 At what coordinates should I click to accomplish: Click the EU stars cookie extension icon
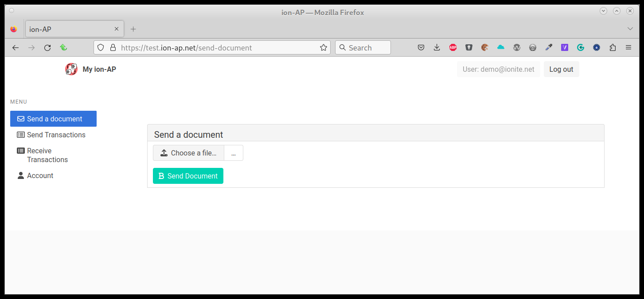[x=597, y=47]
